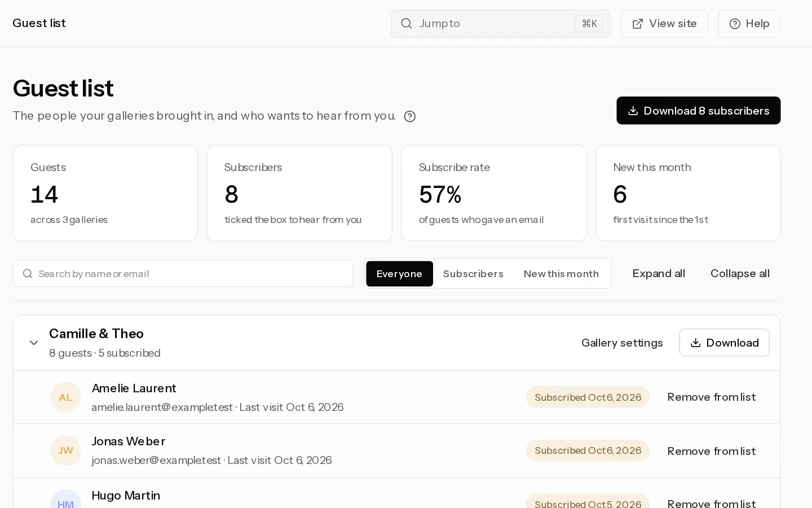Click amelie.laurent@example.test email line
Image resolution: width=812 pixels, height=508 pixels.
tap(218, 408)
